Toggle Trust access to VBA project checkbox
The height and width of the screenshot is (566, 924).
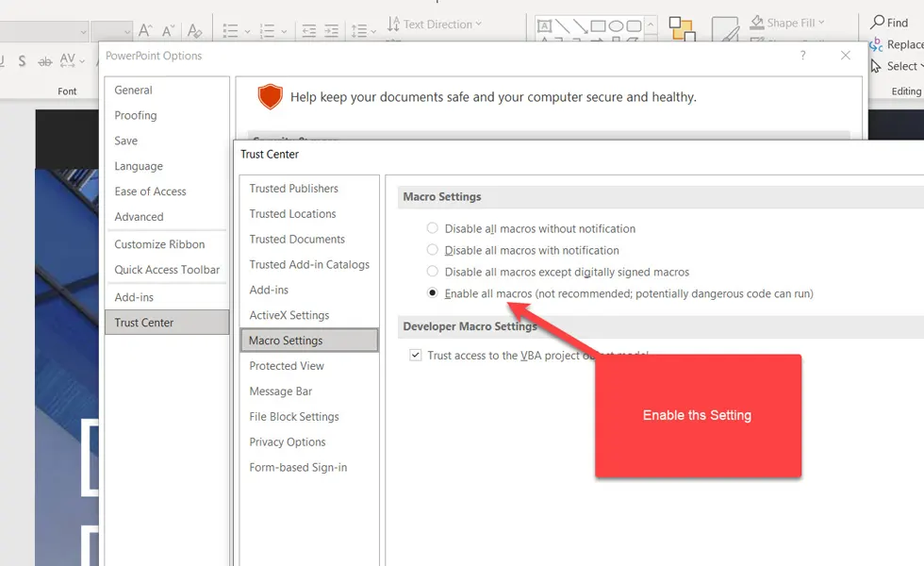tap(416, 355)
